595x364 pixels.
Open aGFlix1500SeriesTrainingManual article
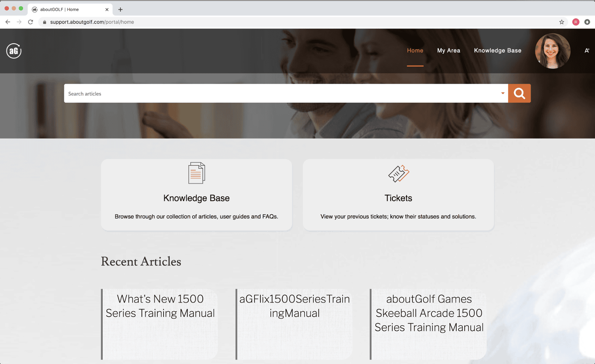coord(295,306)
